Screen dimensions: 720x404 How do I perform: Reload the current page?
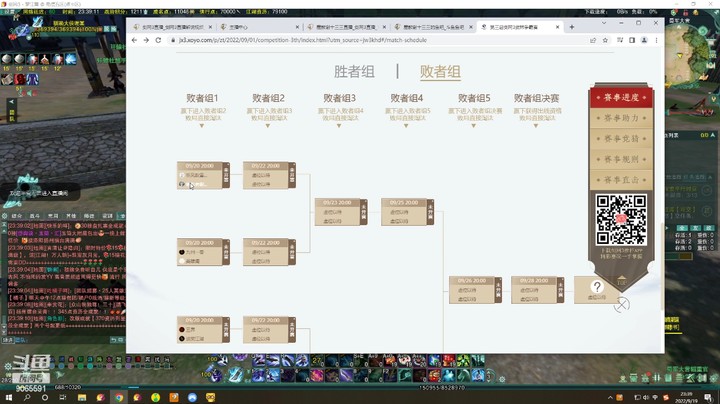point(158,40)
